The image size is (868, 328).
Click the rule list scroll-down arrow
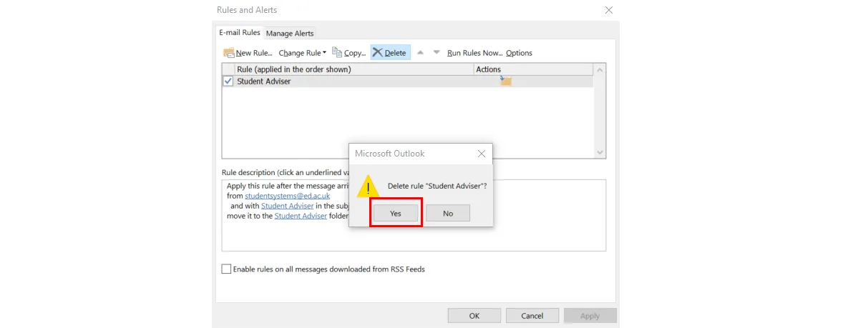pyautogui.click(x=600, y=152)
